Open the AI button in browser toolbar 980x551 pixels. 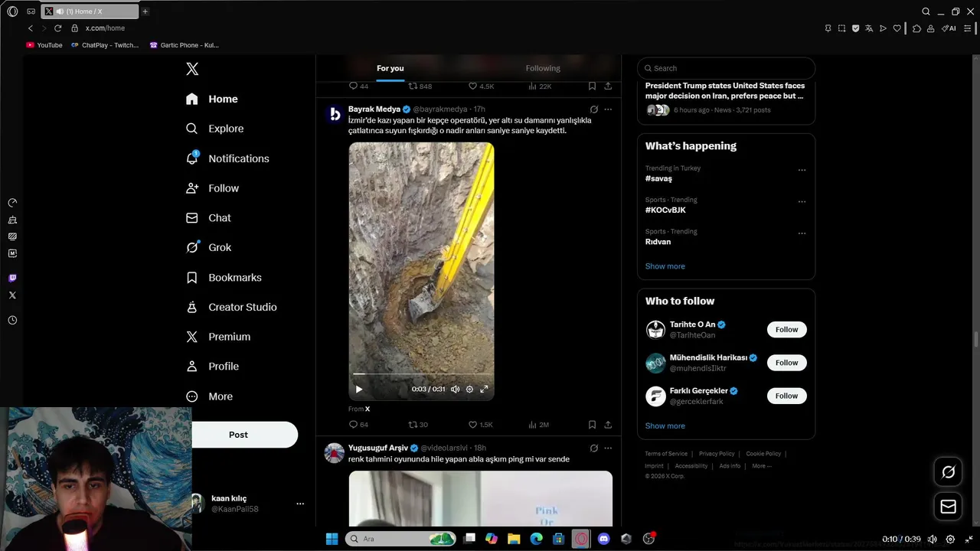coord(949,28)
